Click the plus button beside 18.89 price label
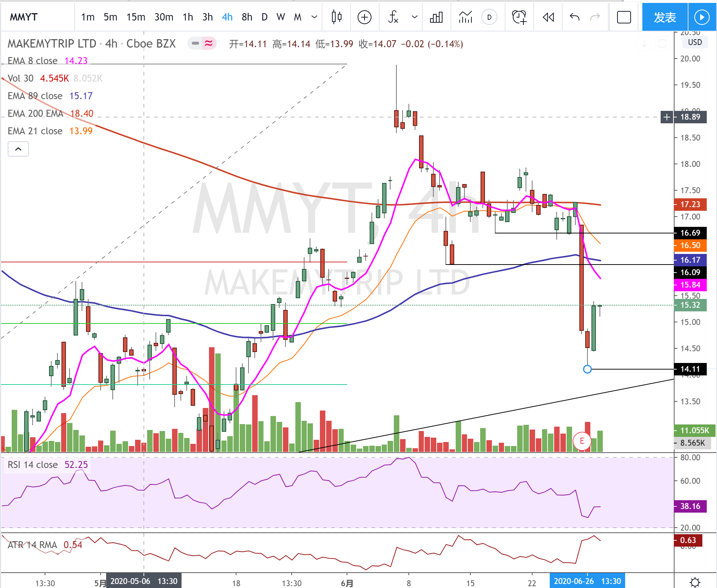 coord(667,117)
